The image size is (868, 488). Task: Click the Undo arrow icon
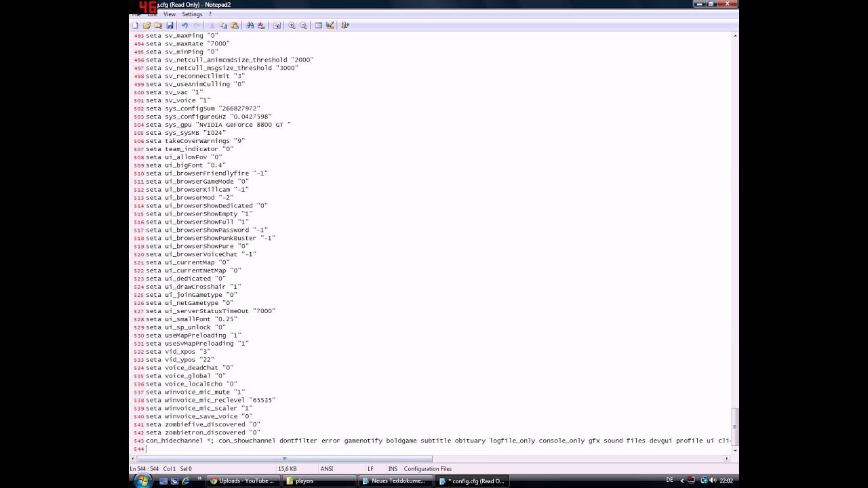(x=184, y=25)
